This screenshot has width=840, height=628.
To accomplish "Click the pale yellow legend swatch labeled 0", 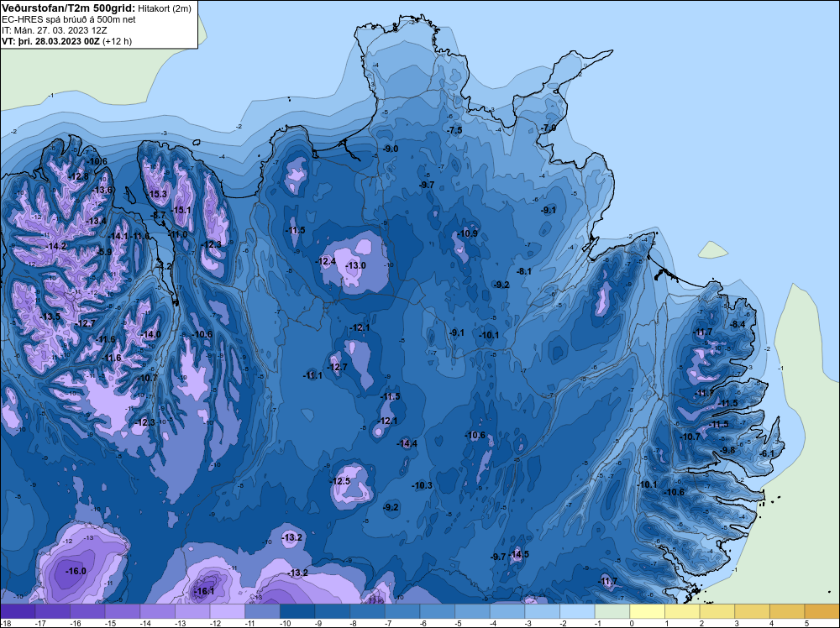I will point(647,611).
